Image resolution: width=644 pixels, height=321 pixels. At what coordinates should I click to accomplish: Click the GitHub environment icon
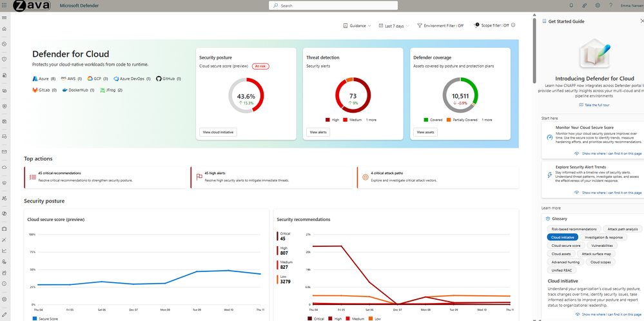159,79
